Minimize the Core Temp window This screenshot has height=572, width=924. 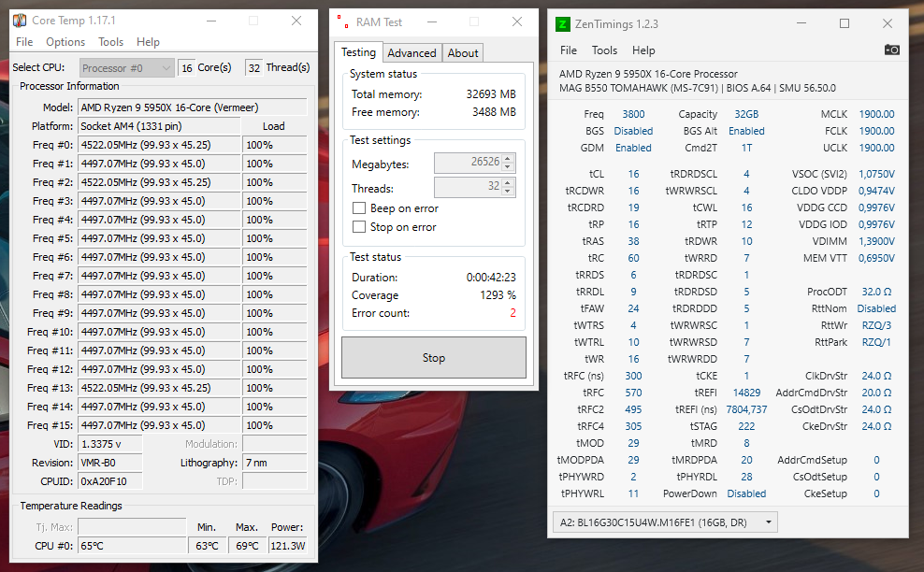(211, 21)
